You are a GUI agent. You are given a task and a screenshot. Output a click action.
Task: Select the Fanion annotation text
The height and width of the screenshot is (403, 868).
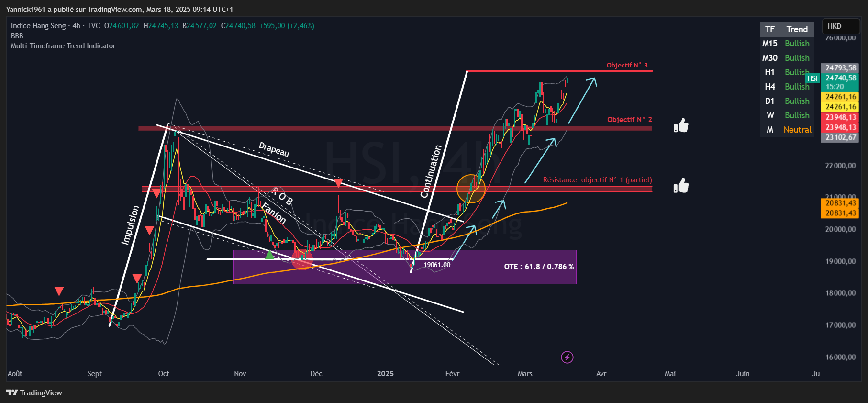(x=274, y=213)
